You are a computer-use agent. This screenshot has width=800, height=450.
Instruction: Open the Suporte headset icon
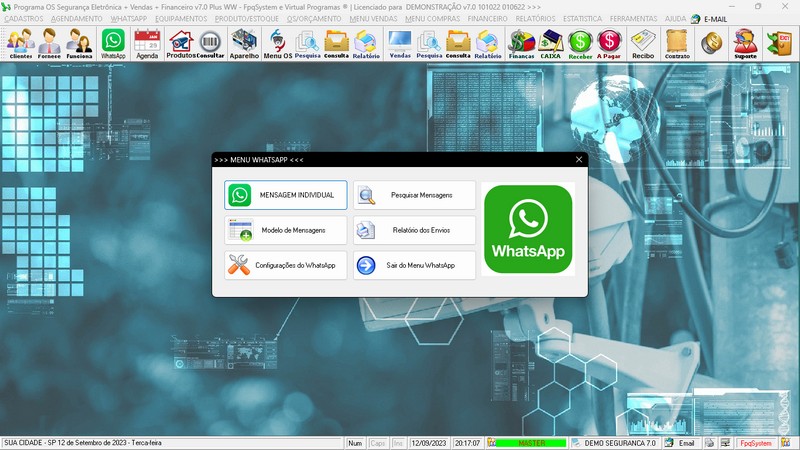click(x=745, y=44)
